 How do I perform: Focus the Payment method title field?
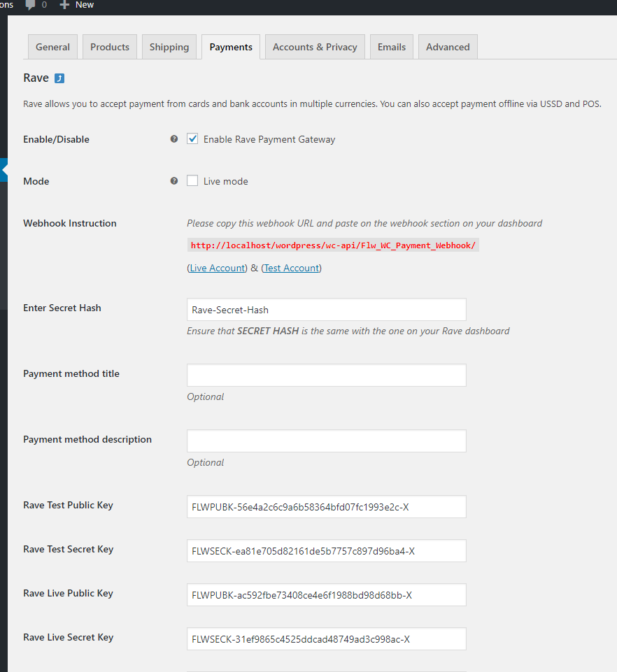pyautogui.click(x=326, y=375)
